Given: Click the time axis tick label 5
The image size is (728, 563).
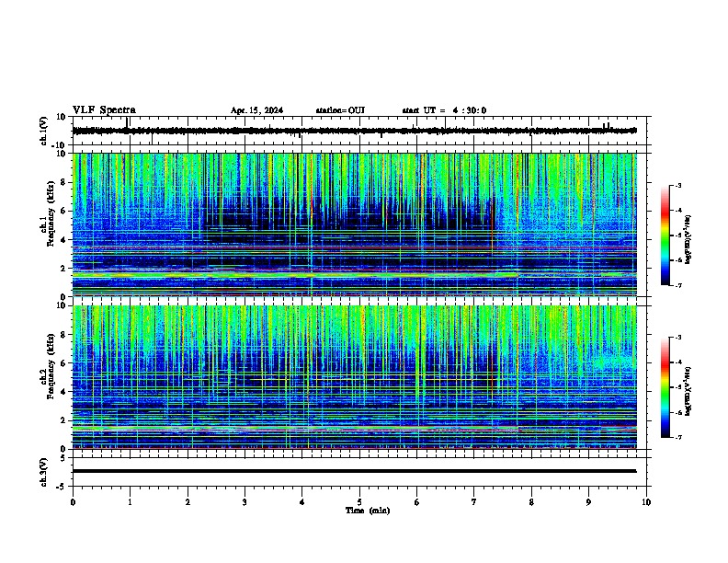Looking at the screenshot, I should tap(359, 502).
